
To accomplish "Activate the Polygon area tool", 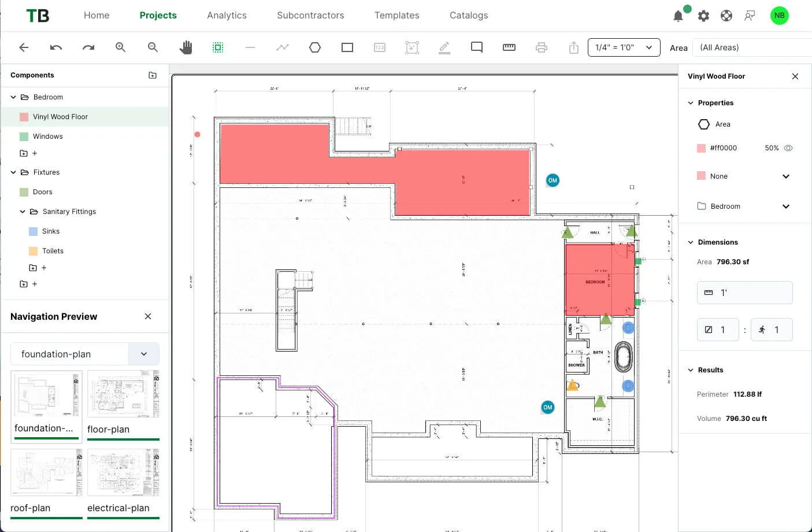I will [x=315, y=47].
